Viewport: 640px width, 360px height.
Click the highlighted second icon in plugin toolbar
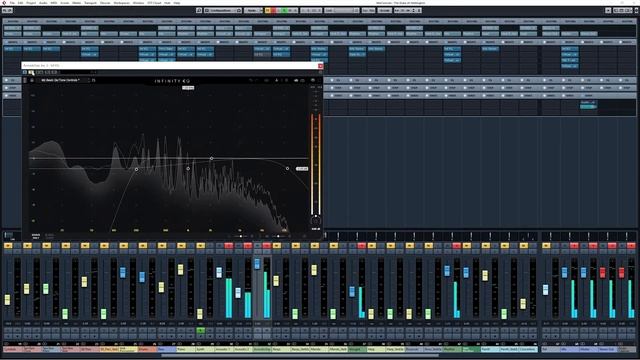31,72
